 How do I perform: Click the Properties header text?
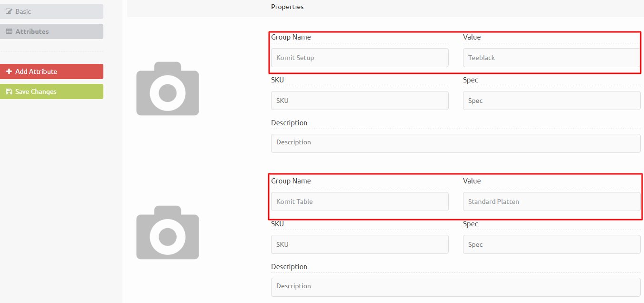[287, 7]
